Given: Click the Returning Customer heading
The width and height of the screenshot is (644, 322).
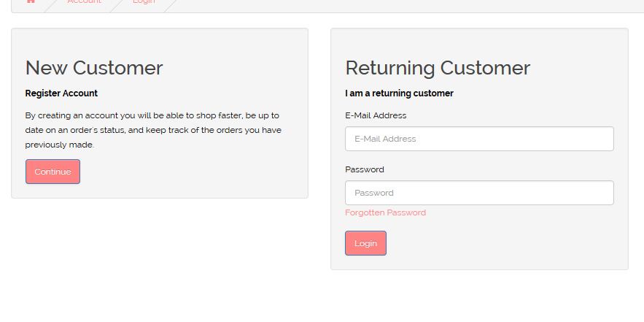Looking at the screenshot, I should click(438, 68).
